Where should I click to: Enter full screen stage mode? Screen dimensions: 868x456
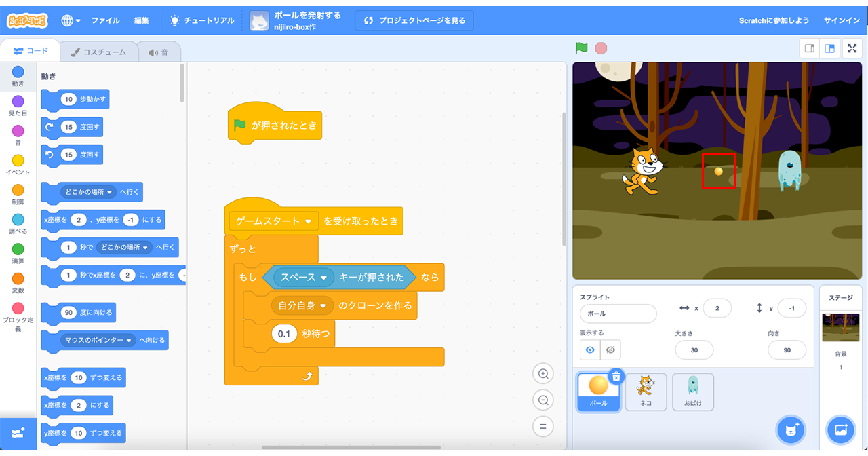852,48
